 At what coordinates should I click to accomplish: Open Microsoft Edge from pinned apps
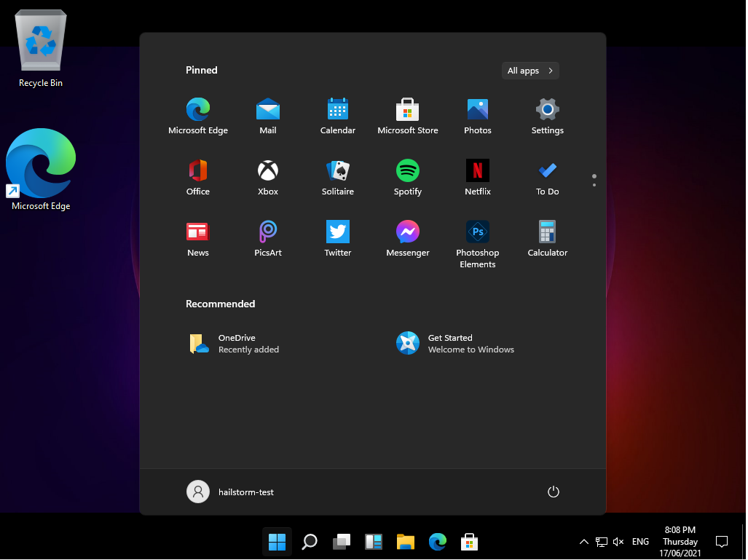click(198, 116)
